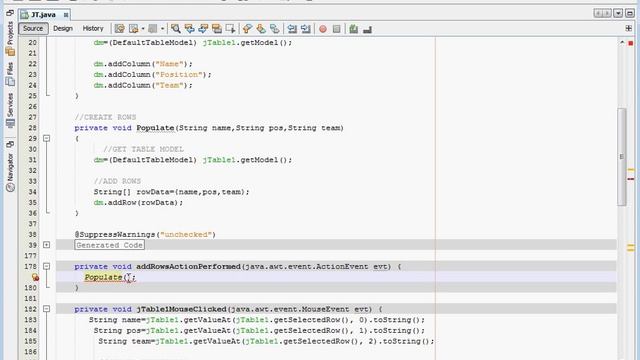Click the addRowsActionPerformed method name
The width and height of the screenshot is (640, 360).
[x=188, y=266]
